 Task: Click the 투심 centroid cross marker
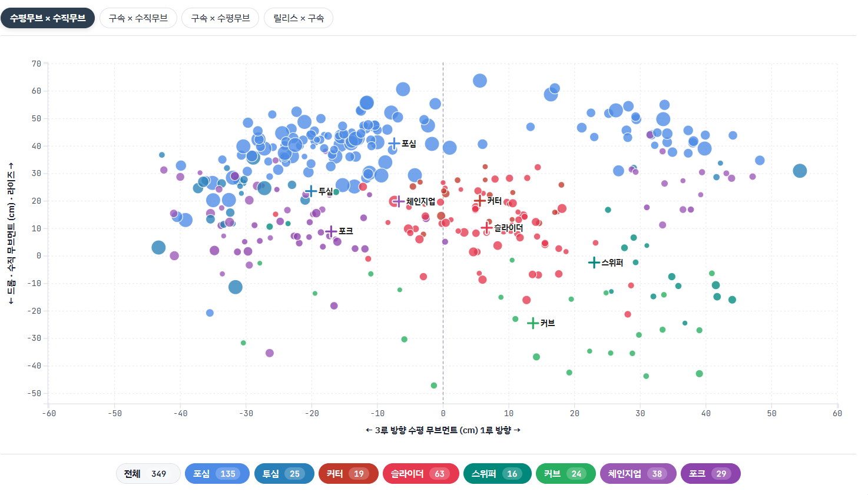tap(311, 191)
